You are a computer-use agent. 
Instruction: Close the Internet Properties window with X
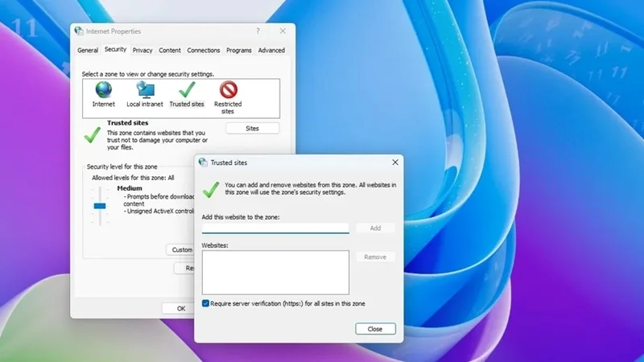283,31
